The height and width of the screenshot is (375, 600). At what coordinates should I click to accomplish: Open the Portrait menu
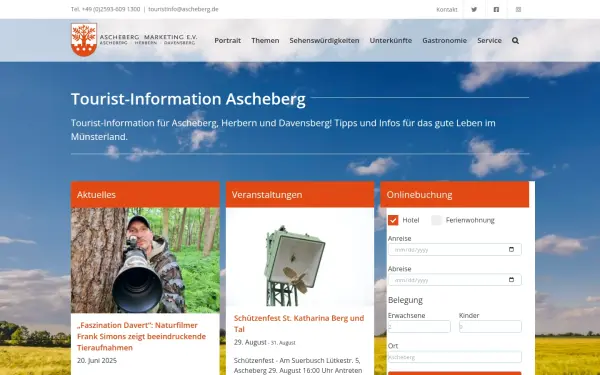click(228, 40)
